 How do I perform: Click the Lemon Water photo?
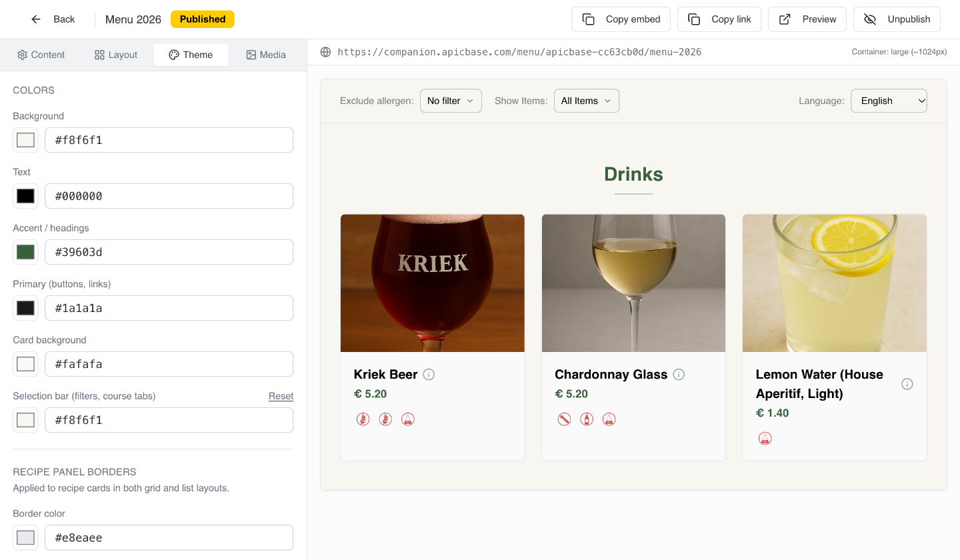[x=835, y=283]
